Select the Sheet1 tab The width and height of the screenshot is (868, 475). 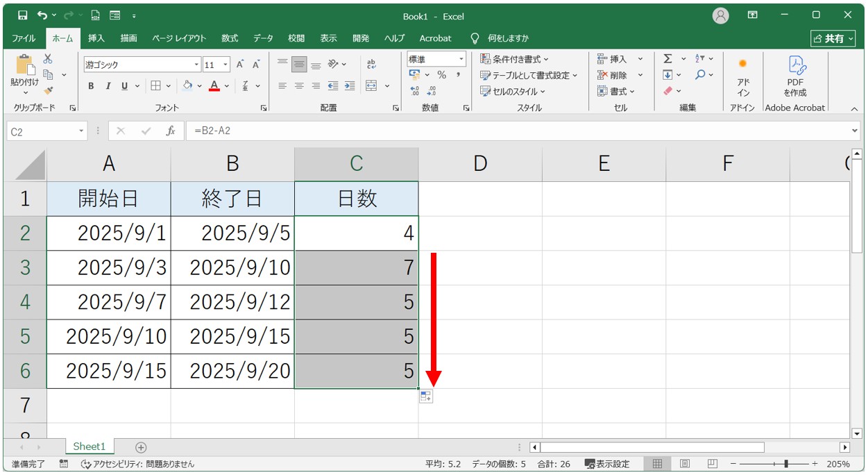pos(90,447)
